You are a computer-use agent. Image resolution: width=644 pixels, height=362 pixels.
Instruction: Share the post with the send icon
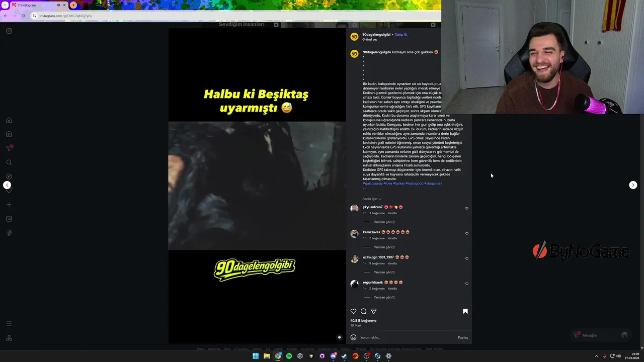373,311
